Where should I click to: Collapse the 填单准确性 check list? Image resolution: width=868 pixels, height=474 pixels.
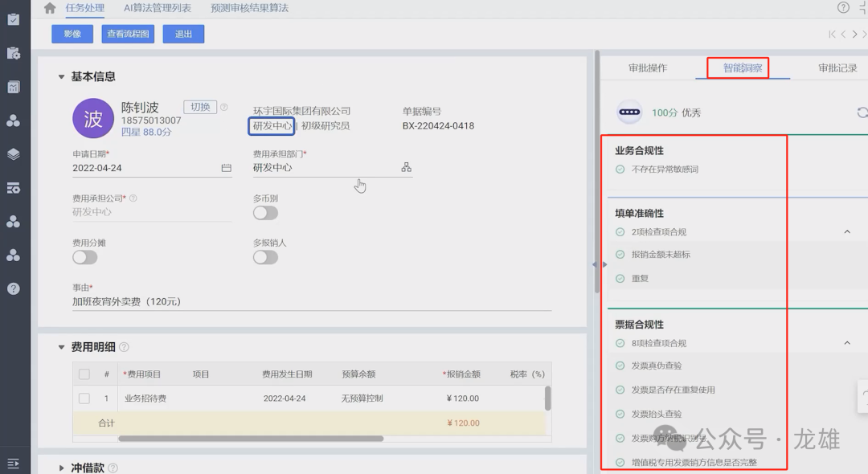click(x=846, y=232)
